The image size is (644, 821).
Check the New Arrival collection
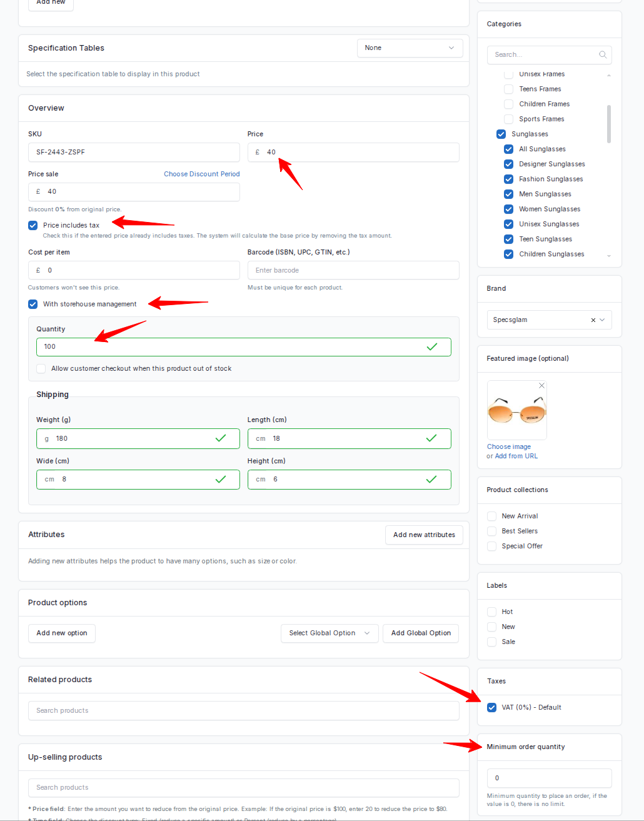(491, 516)
